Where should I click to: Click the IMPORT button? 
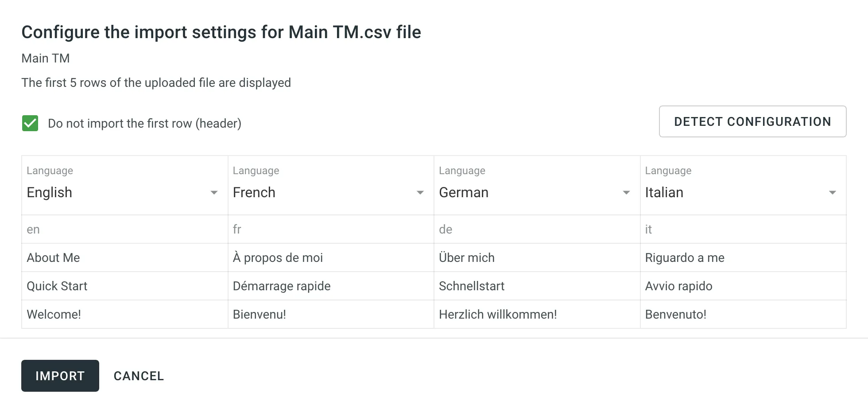[60, 375]
